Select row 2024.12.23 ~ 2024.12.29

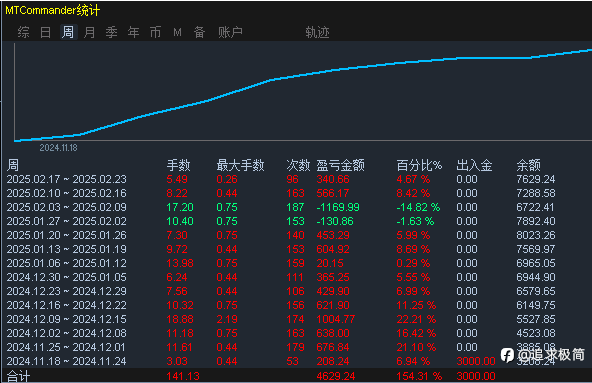pyautogui.click(x=281, y=291)
